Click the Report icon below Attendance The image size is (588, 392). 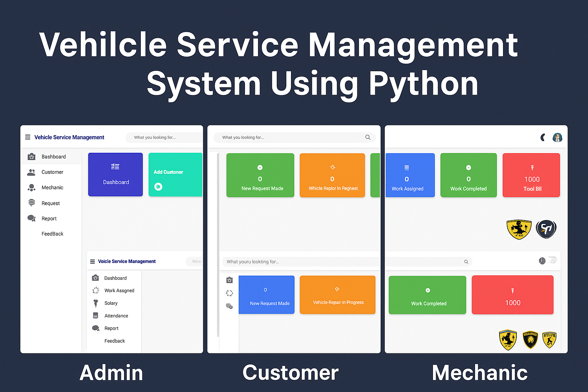[96, 328]
